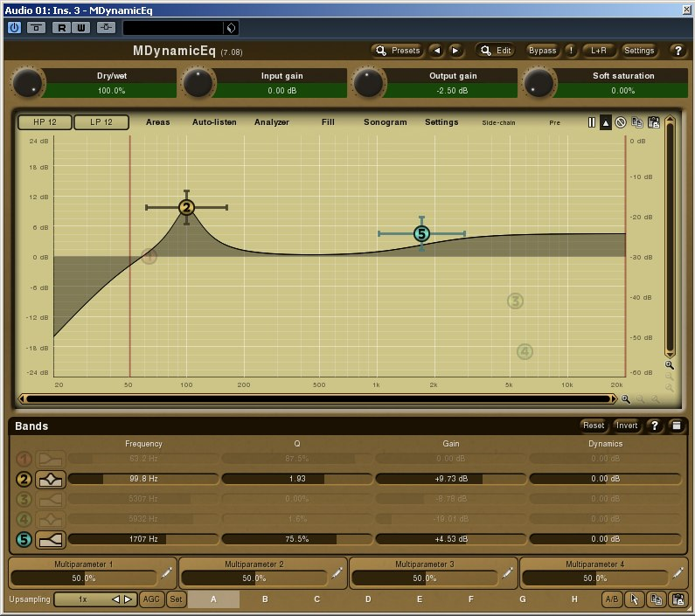Collapse the Bands panel icon
The height and width of the screenshot is (616, 695).
coord(677,426)
